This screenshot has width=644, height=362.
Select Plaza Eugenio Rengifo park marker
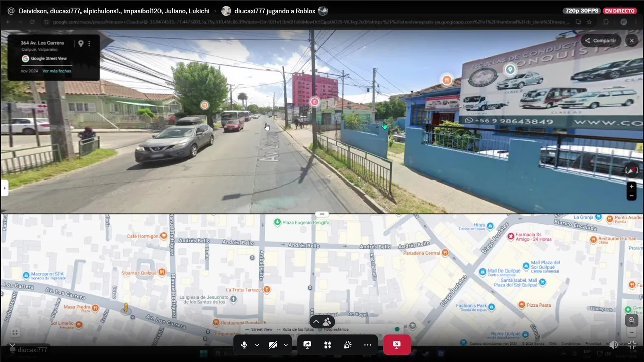point(277,222)
